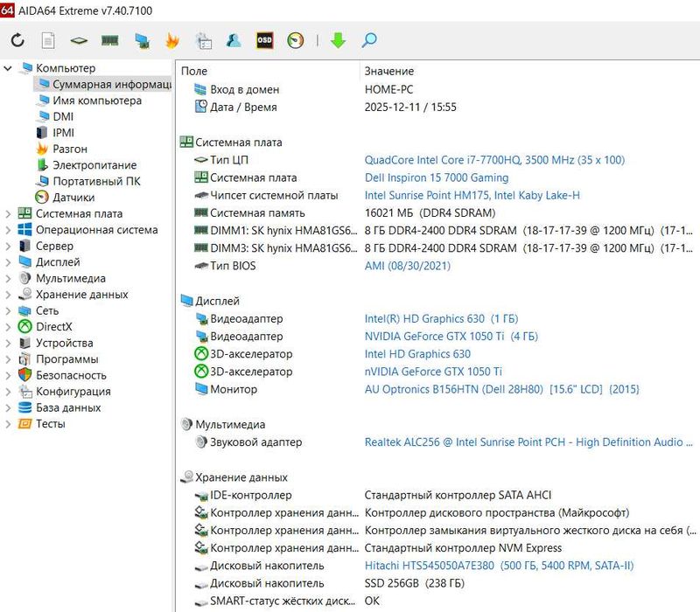
Task: Expand the DirectX tree node
Action: coord(8,326)
